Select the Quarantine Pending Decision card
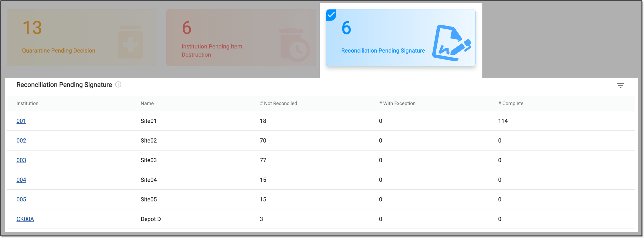The image size is (644, 238). [81, 38]
